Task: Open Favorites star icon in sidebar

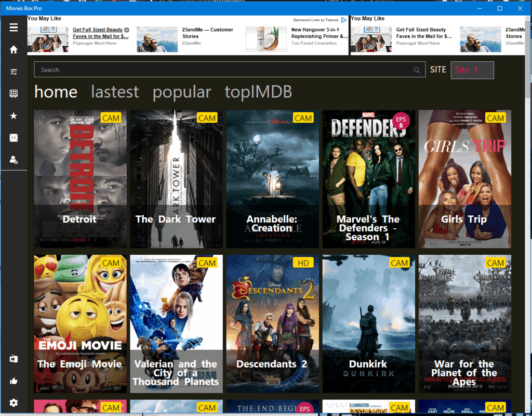Action: coord(14,116)
